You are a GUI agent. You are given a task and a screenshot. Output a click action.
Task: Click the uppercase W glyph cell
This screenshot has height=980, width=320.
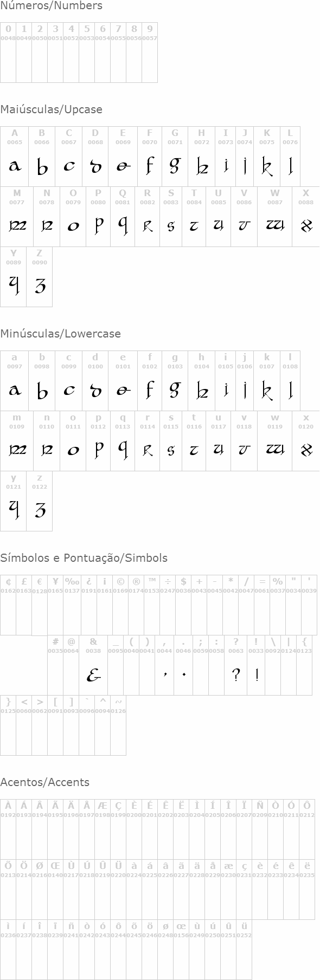coord(275,217)
